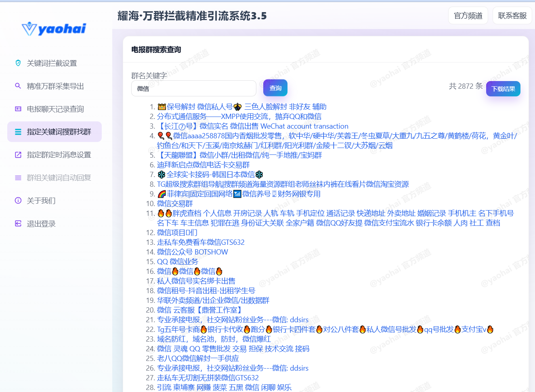Focus the 群名关键字 input field

193,89
